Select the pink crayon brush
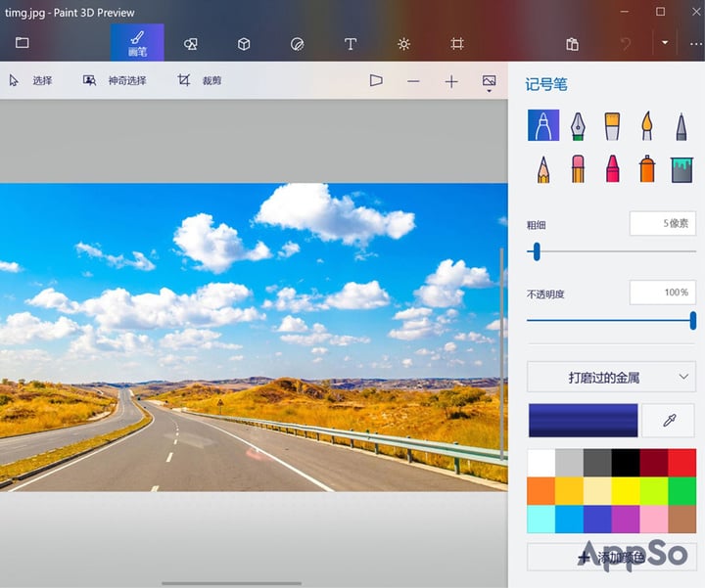This screenshot has height=588, width=705. click(612, 169)
